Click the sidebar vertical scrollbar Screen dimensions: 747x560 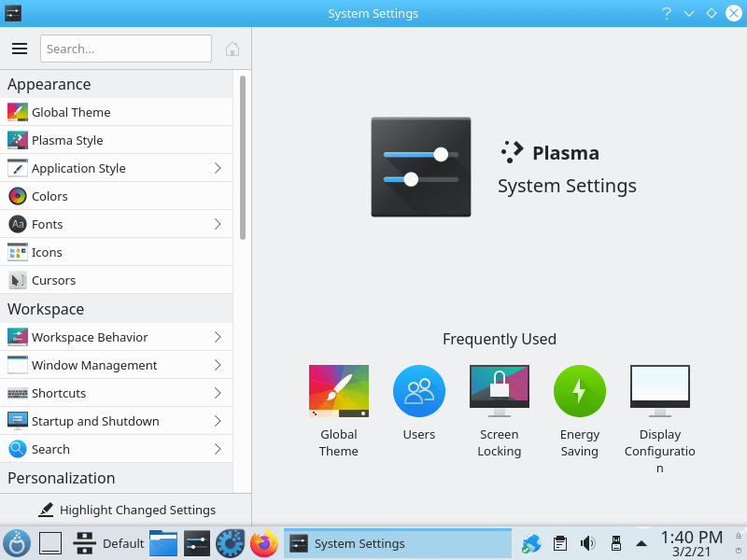243,157
